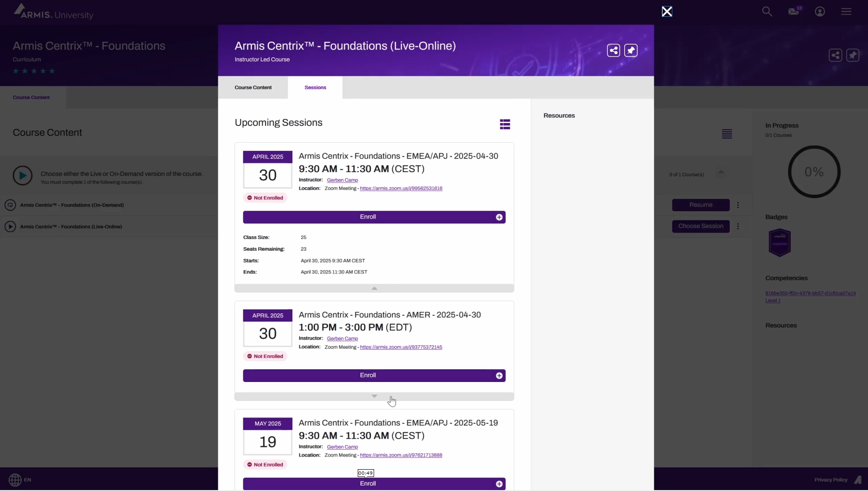Click the five-star course rating
The height and width of the screenshot is (491, 868).
click(34, 71)
